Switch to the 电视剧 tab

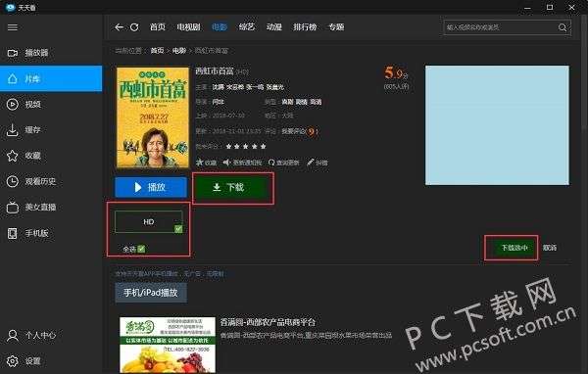point(188,27)
